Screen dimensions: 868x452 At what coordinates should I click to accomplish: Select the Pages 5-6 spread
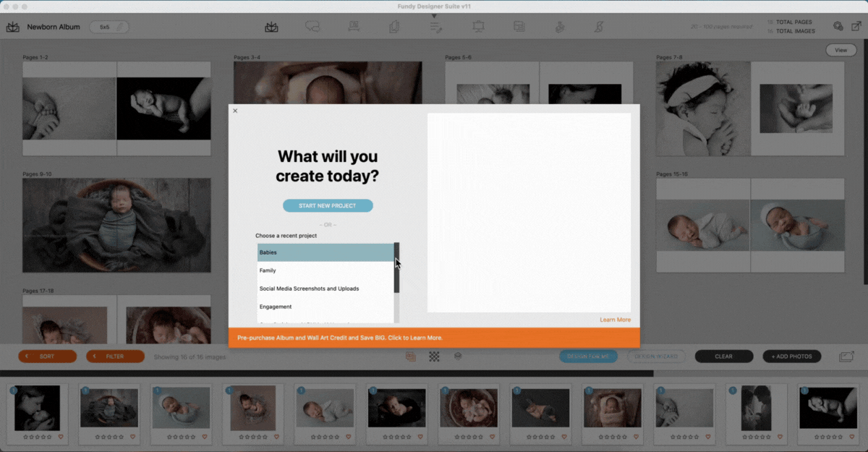coord(539,82)
